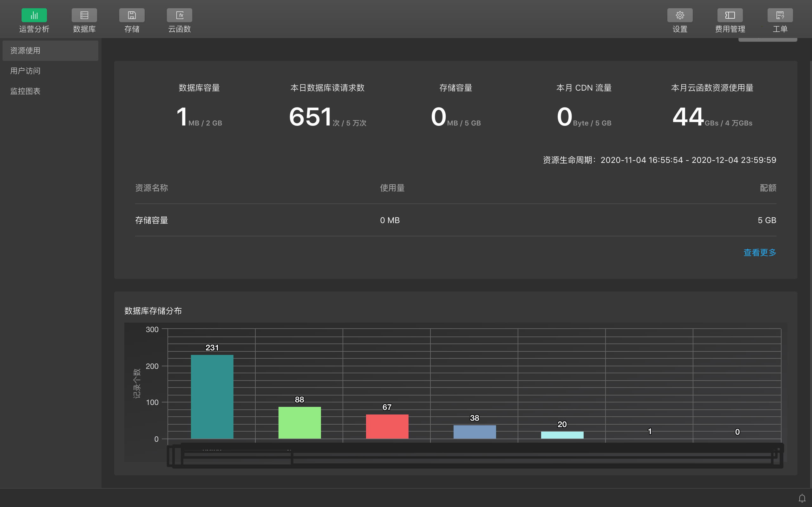
Task: Open the 运营分析 analytics icon
Action: (x=34, y=16)
